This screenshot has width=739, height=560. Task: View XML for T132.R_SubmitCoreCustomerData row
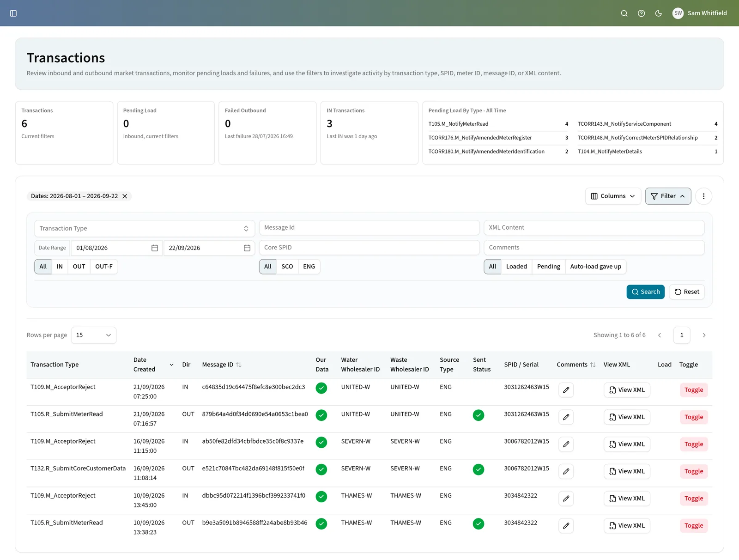[x=627, y=472]
